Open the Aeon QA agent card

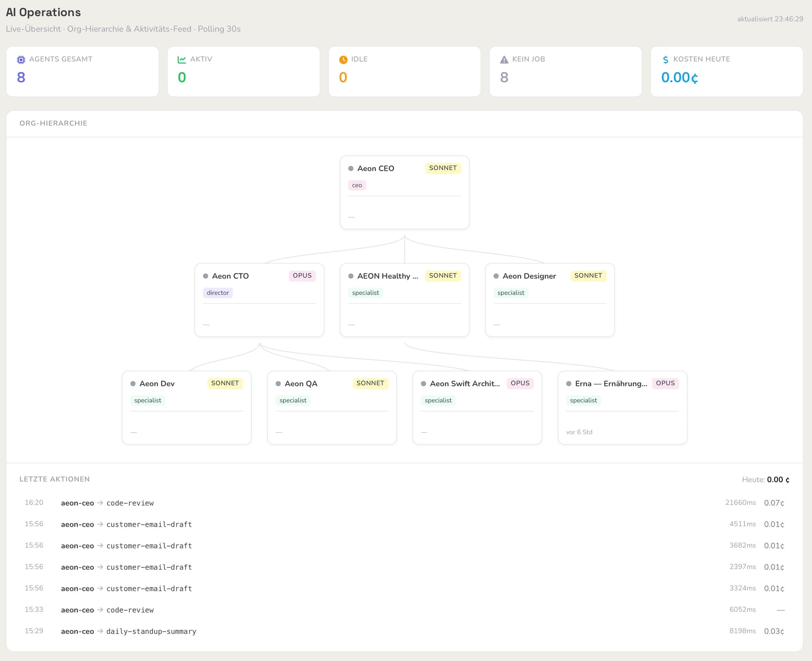(x=332, y=407)
